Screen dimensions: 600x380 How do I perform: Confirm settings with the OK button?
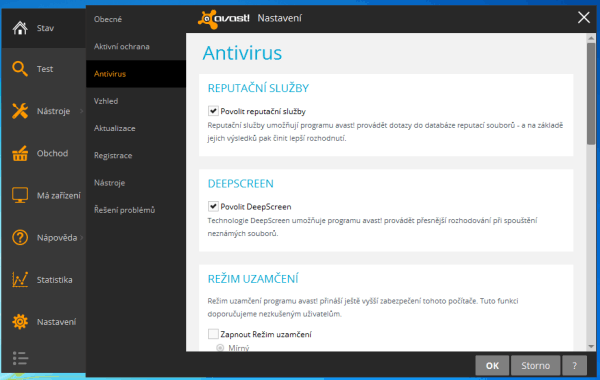pyautogui.click(x=492, y=365)
